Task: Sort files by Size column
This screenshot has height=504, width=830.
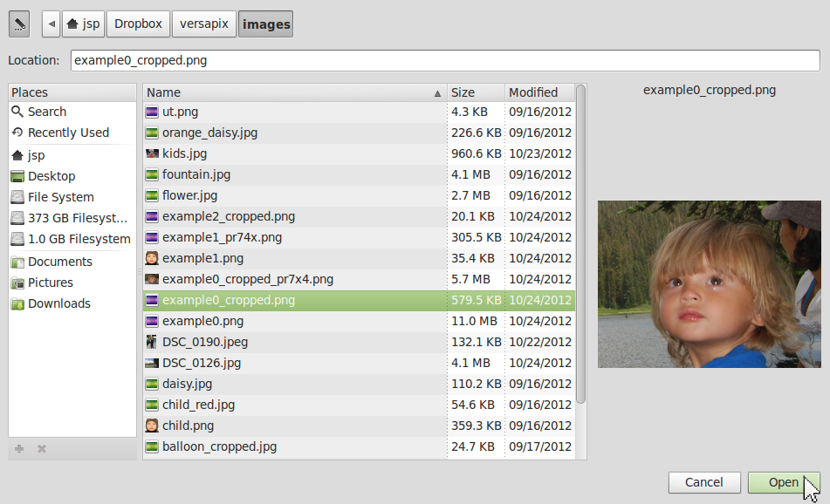Action: click(476, 92)
